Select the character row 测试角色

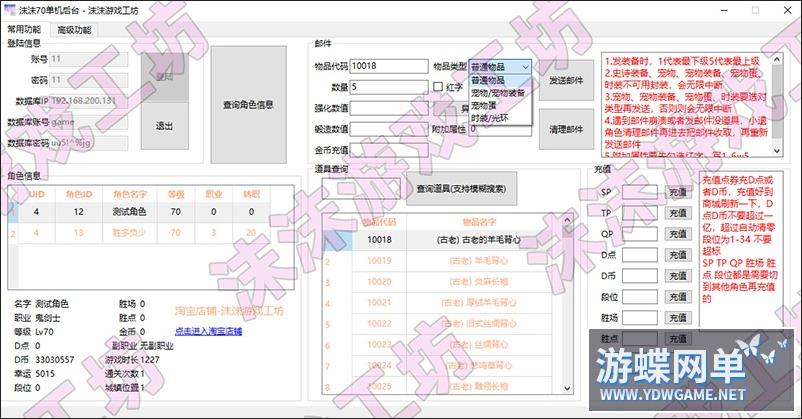[x=130, y=212]
